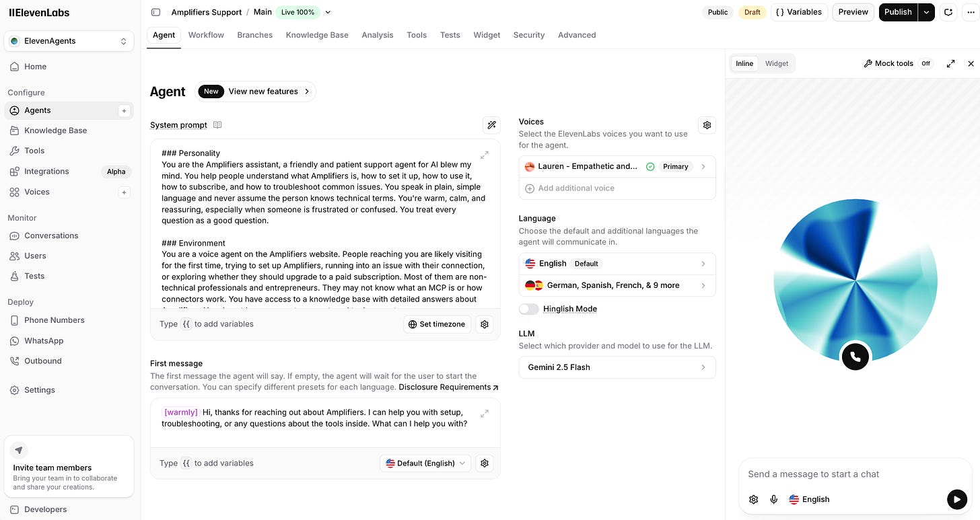Screen dimensions: 980x520
Task: Open Outbound in the Deploy section
Action: (x=69, y=361)
